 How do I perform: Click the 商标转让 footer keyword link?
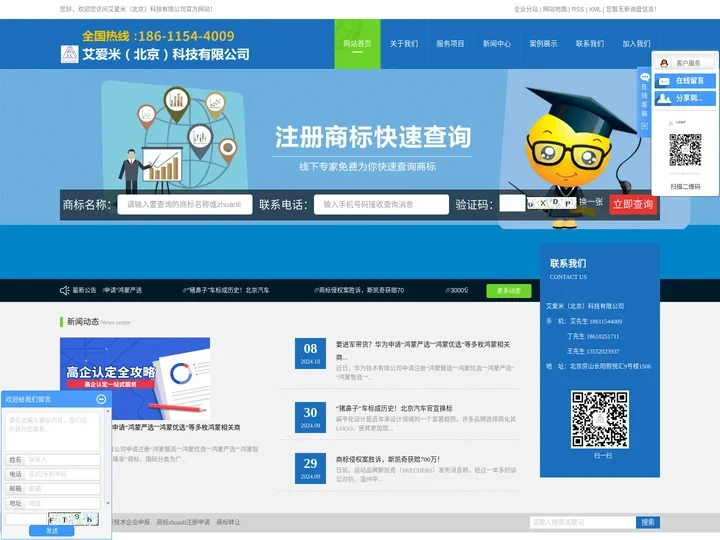(228, 522)
